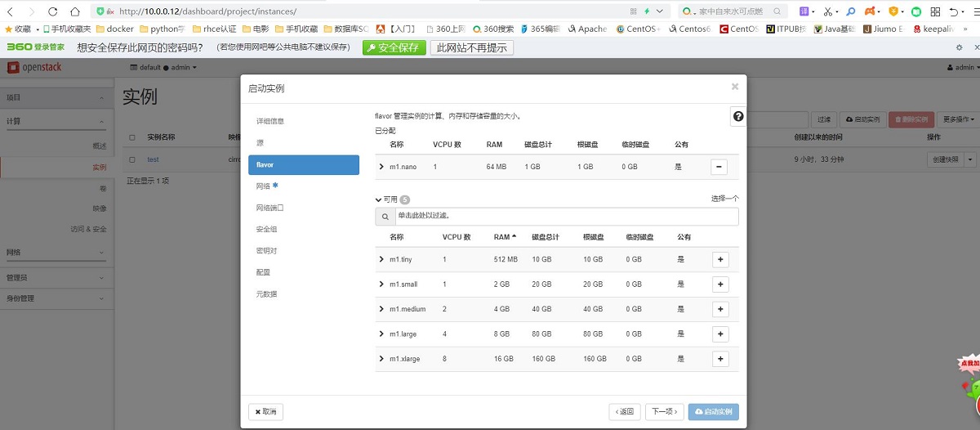Open the help question mark in the dialog

coord(738,117)
